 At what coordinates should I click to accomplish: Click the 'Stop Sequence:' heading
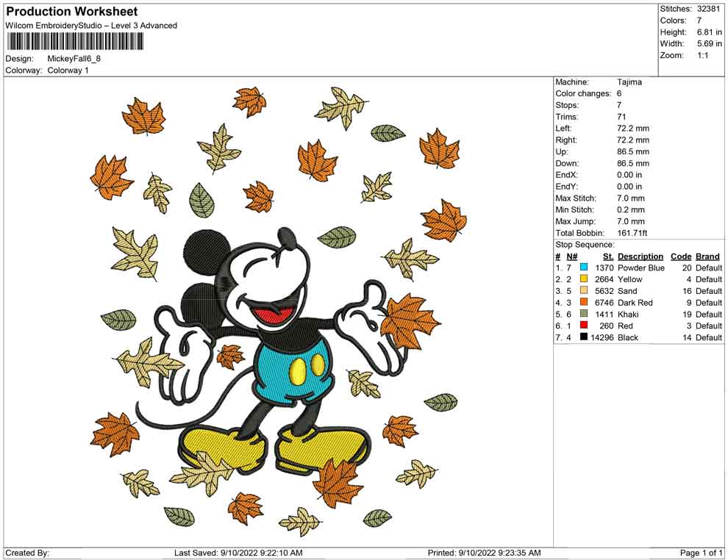[585, 245]
